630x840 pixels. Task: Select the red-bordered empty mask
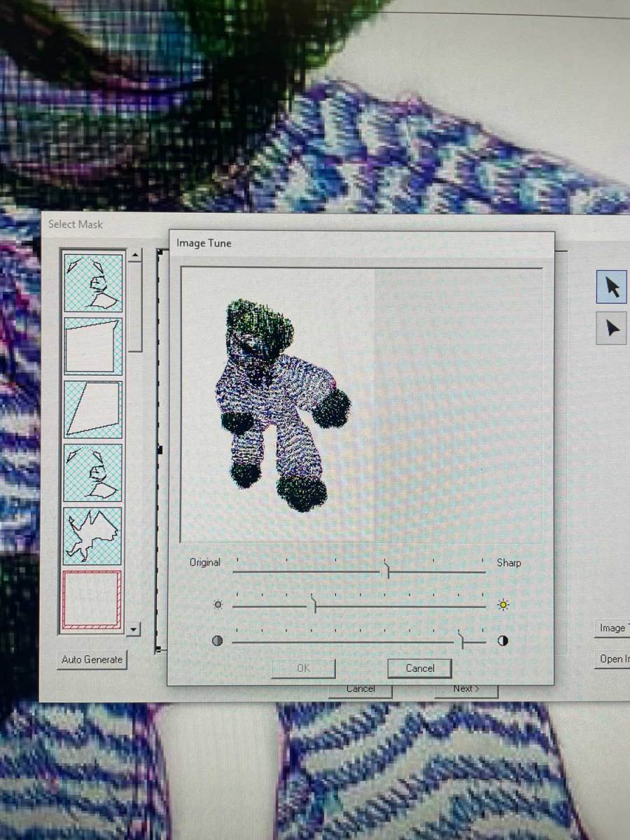point(93,600)
